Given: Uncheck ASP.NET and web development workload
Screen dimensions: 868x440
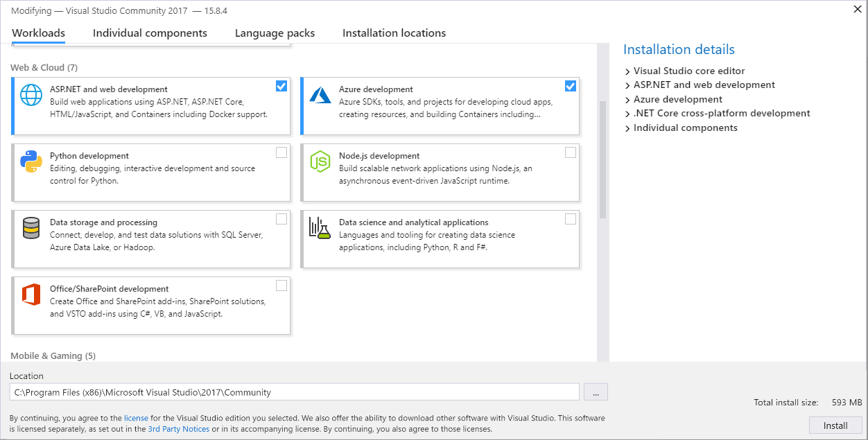Looking at the screenshot, I should 281,87.
